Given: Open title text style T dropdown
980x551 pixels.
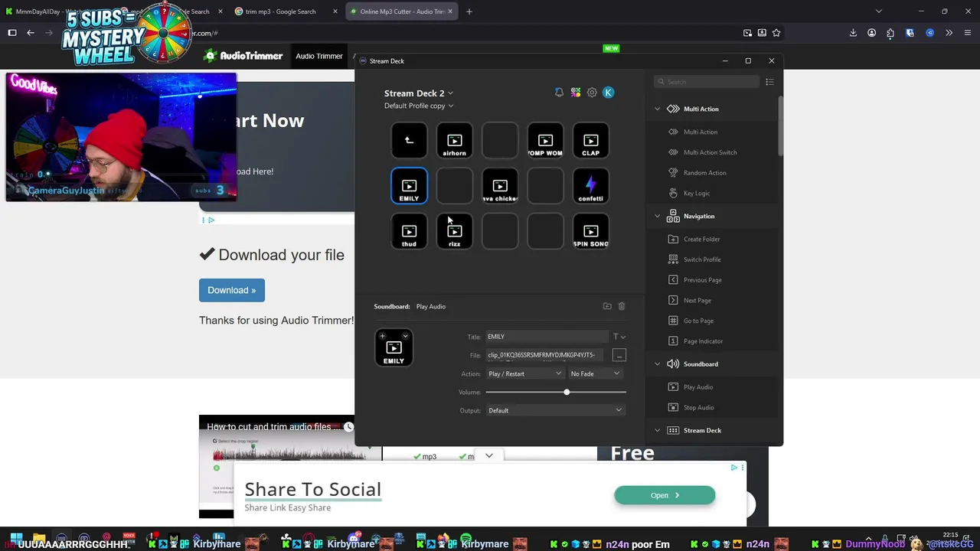Looking at the screenshot, I should click(x=619, y=337).
